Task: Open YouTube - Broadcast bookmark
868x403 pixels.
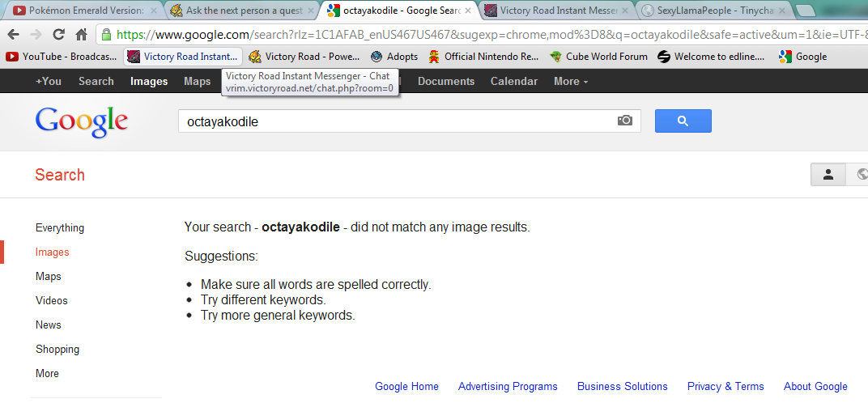Action: 62,57
